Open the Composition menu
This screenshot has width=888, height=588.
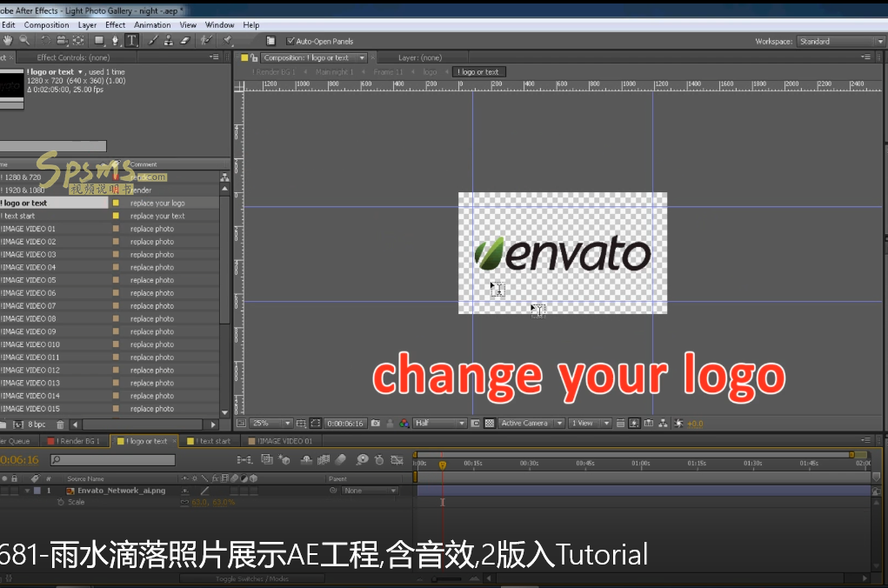click(46, 25)
